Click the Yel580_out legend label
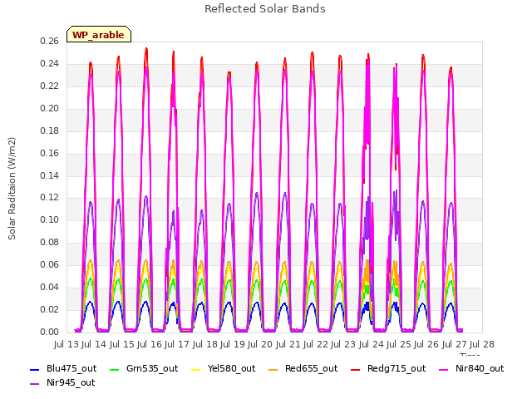532x399 pixels. (x=231, y=368)
